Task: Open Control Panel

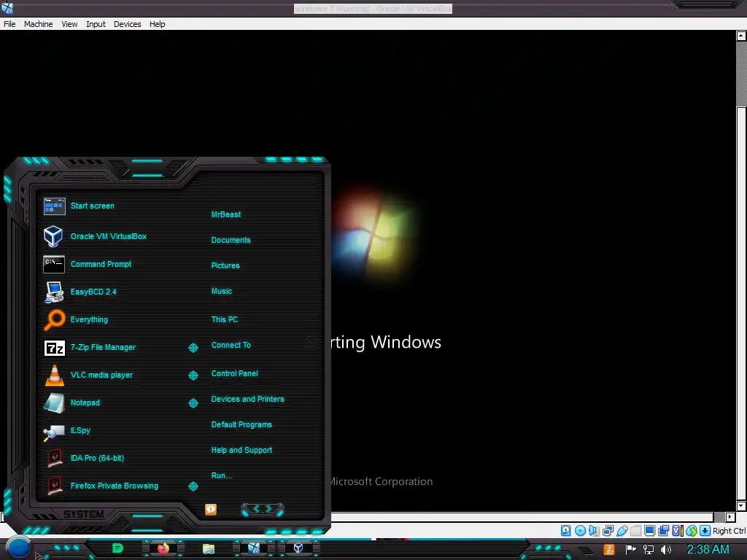Action: point(234,374)
